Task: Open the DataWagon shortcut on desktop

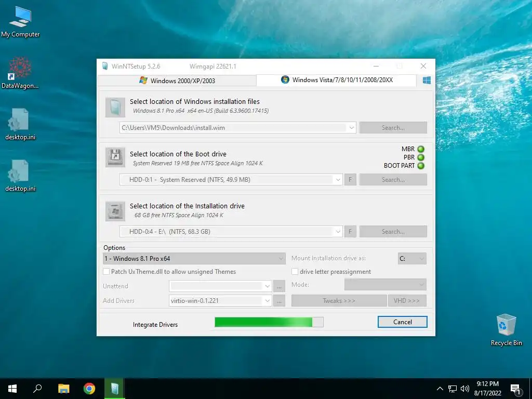Action: 20,73
